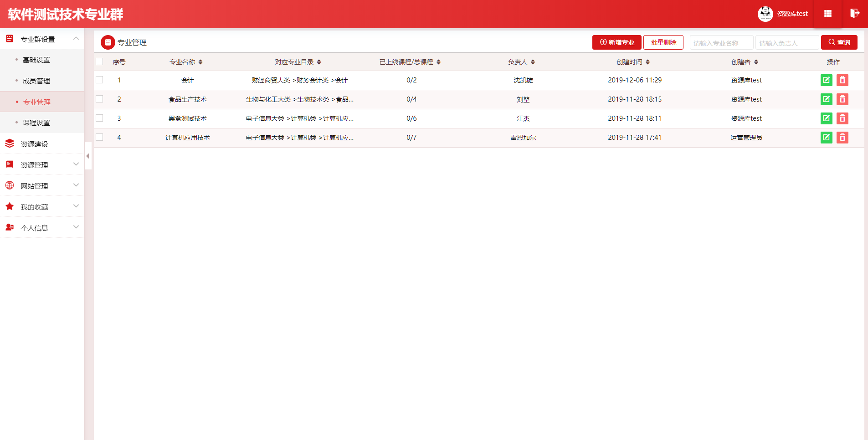Focus the 请输入专业名称 input field
Screen dimensions: 868x440
pos(722,42)
